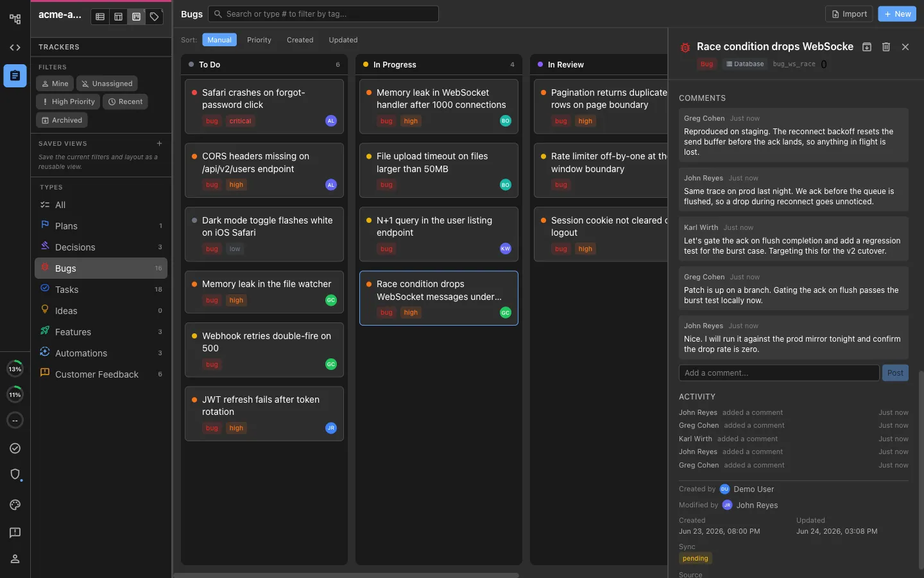Select the All types item
Viewport: 924px width, 578px height.
(101, 205)
